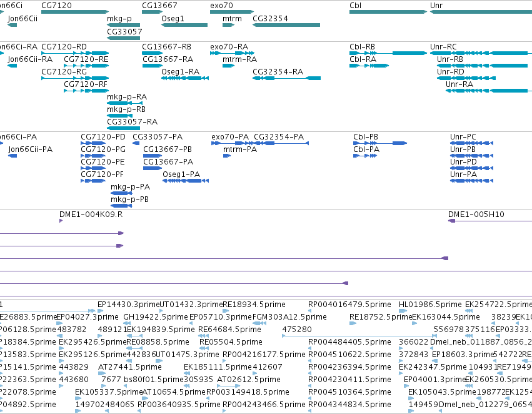The width and height of the screenshot is (532, 414).
Task: Select the exo70 gene feature
Action: click(x=232, y=12)
